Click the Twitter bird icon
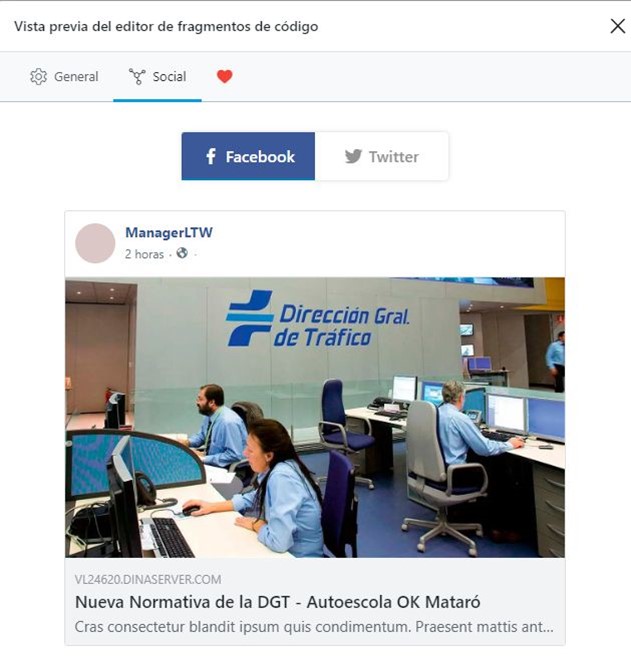 353,156
